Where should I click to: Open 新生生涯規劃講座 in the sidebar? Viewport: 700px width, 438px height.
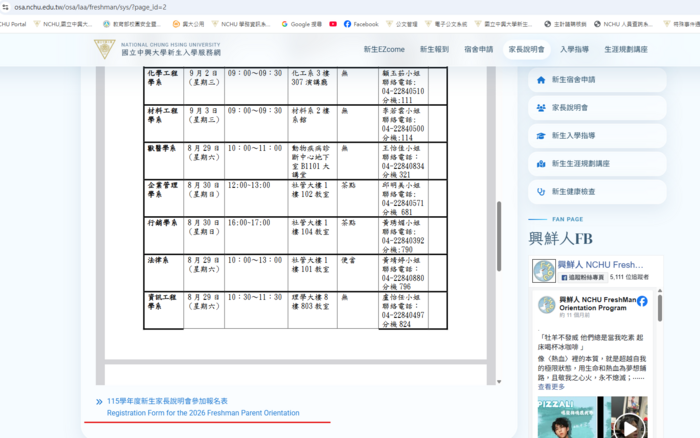pyautogui.click(x=597, y=164)
